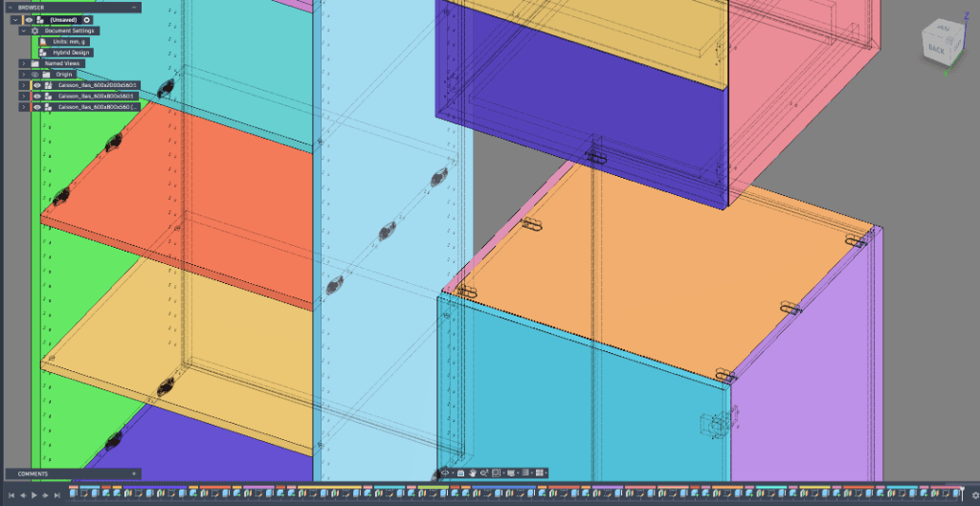This screenshot has width=980, height=506.
Task: Open the Grid and Snaps dropdown arrow
Action: point(532,473)
